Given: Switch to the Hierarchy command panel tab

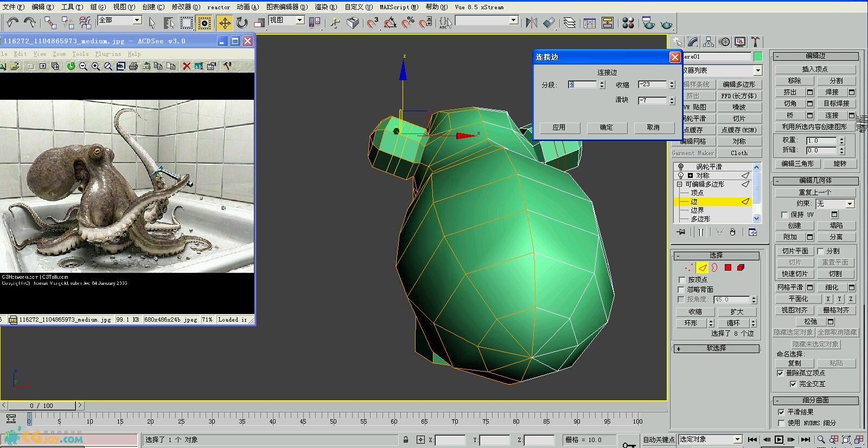Looking at the screenshot, I should [709, 42].
